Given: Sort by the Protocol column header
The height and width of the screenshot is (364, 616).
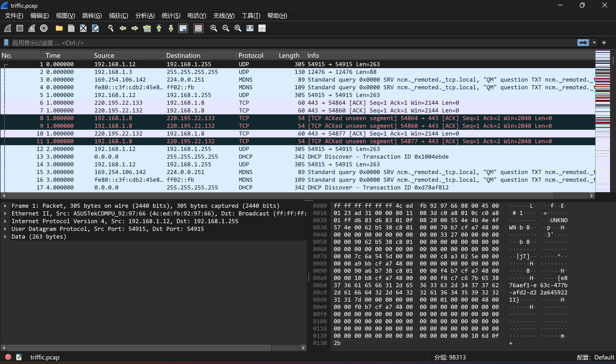Looking at the screenshot, I should tap(257, 55).
